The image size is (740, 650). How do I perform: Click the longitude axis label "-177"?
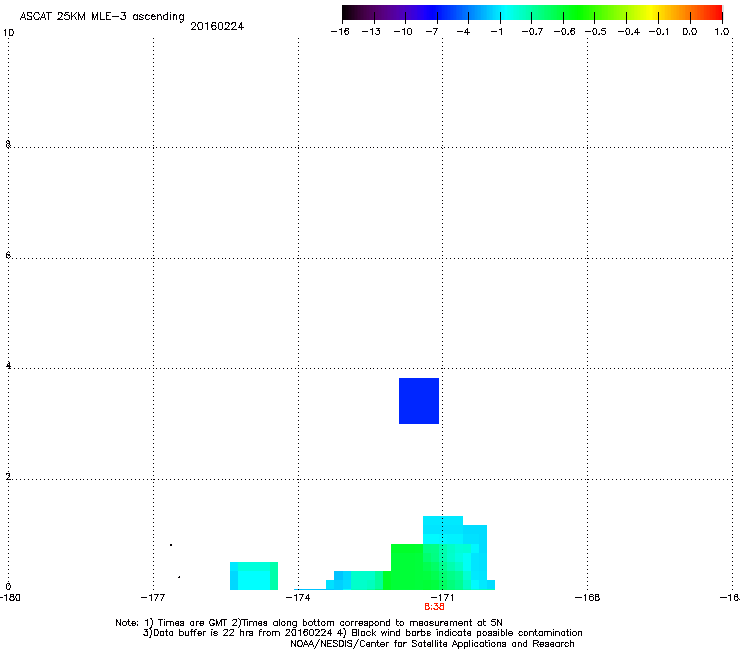tap(153, 598)
